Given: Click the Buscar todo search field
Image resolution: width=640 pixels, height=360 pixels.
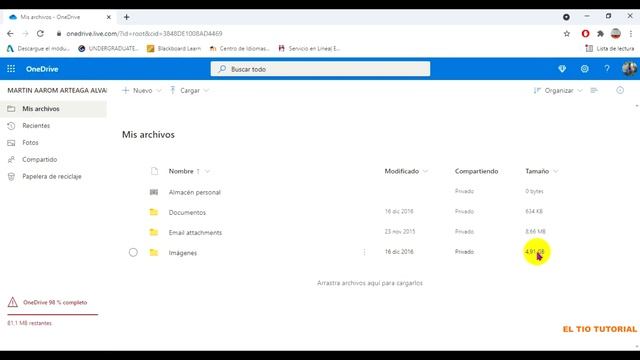Looking at the screenshot, I should [x=320, y=69].
